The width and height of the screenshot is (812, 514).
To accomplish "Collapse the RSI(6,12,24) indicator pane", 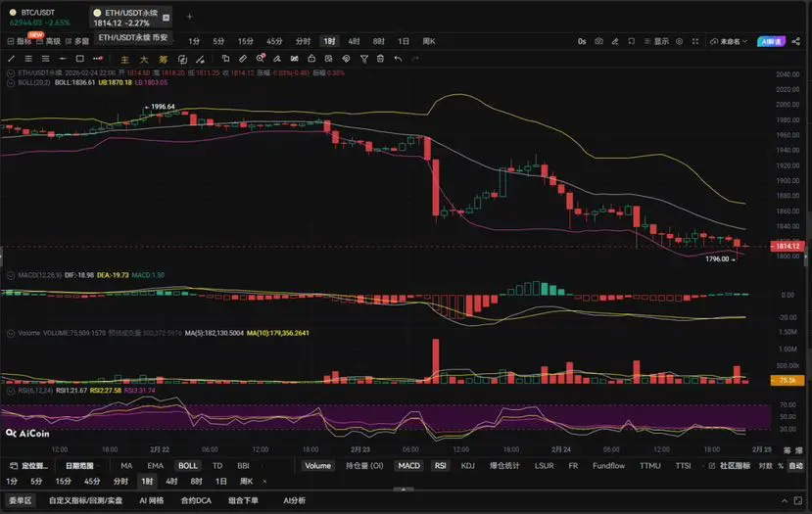I will tap(11, 391).
